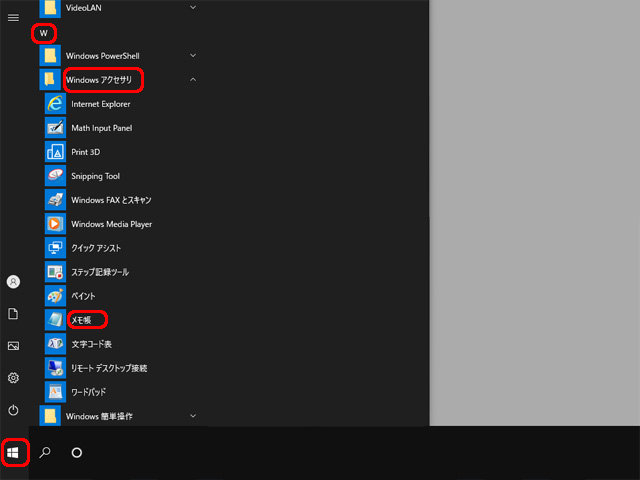This screenshot has width=640, height=480.
Task: Click the Internet Explorer icon
Action: point(55,104)
